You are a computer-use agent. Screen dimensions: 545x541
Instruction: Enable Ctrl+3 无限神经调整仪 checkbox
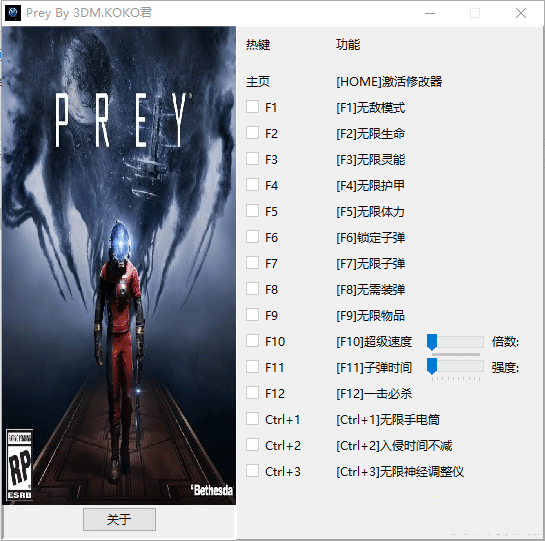click(x=252, y=471)
